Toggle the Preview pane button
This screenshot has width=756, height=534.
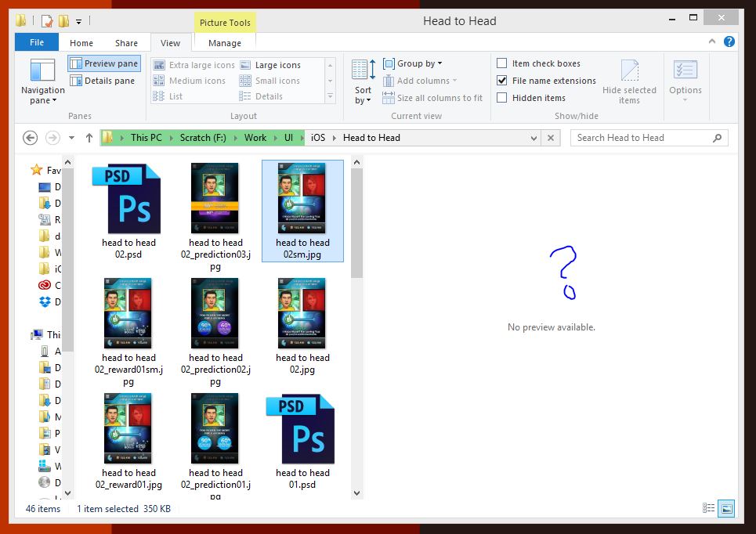[104, 63]
